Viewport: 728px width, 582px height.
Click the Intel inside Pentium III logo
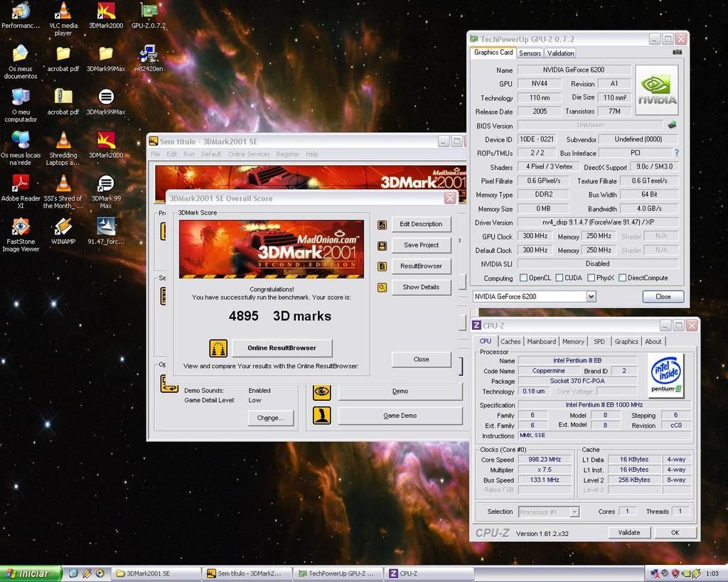pyautogui.click(x=667, y=375)
